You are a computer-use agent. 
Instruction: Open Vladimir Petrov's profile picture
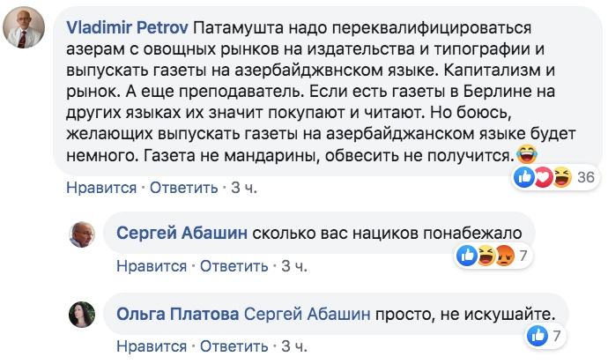(26, 33)
